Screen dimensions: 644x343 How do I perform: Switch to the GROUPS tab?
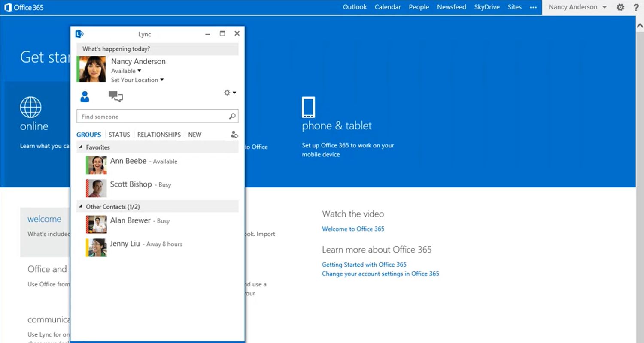tap(89, 135)
